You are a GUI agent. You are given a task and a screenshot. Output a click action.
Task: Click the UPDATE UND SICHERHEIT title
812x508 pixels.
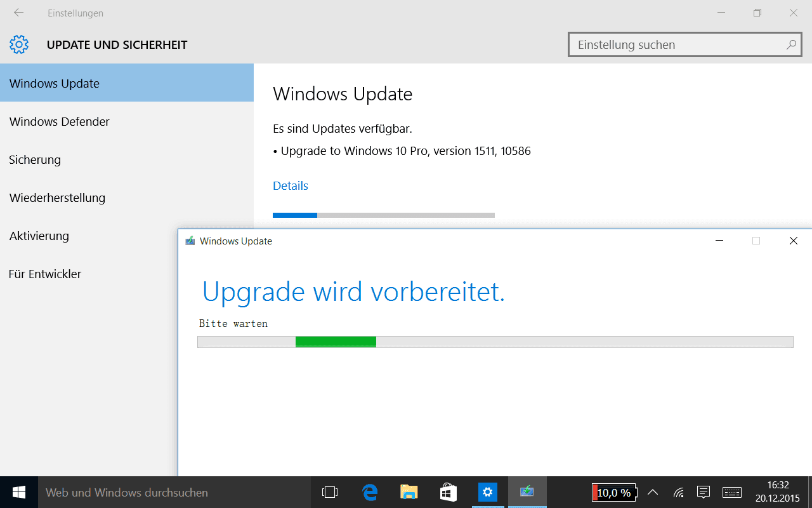tap(117, 45)
